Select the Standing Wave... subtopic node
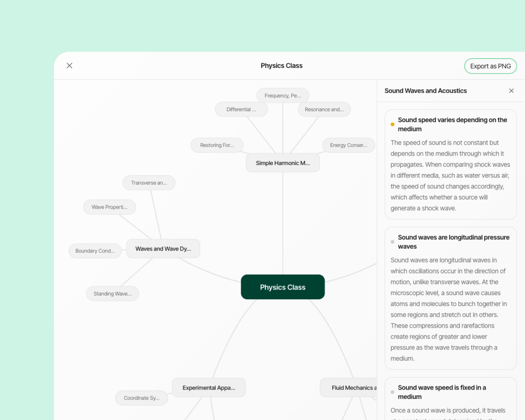This screenshot has width=525, height=420. [112, 294]
